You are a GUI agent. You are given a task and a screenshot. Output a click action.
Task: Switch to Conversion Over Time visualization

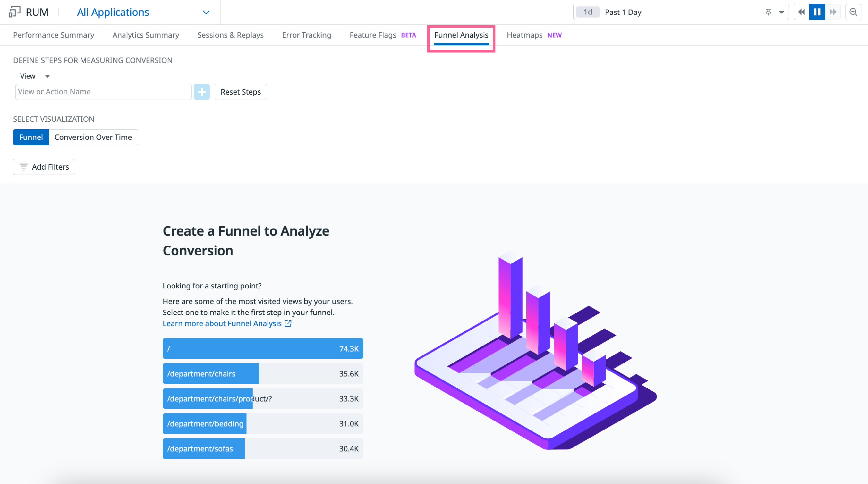(x=93, y=137)
